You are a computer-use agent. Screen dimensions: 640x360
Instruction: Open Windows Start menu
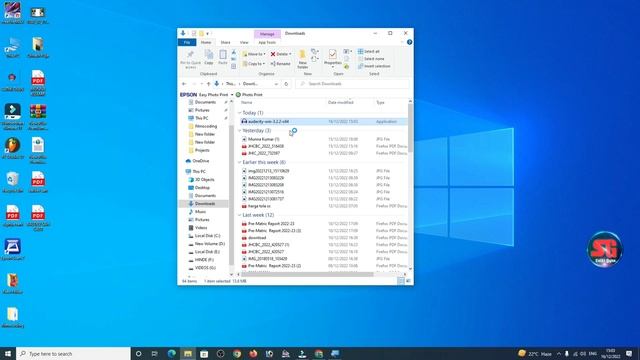pyautogui.click(x=8, y=353)
